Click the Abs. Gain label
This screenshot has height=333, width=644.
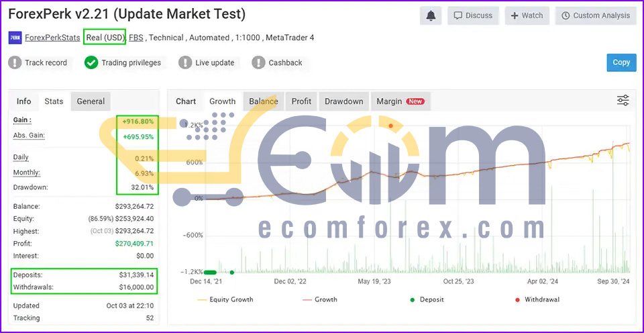29,135
